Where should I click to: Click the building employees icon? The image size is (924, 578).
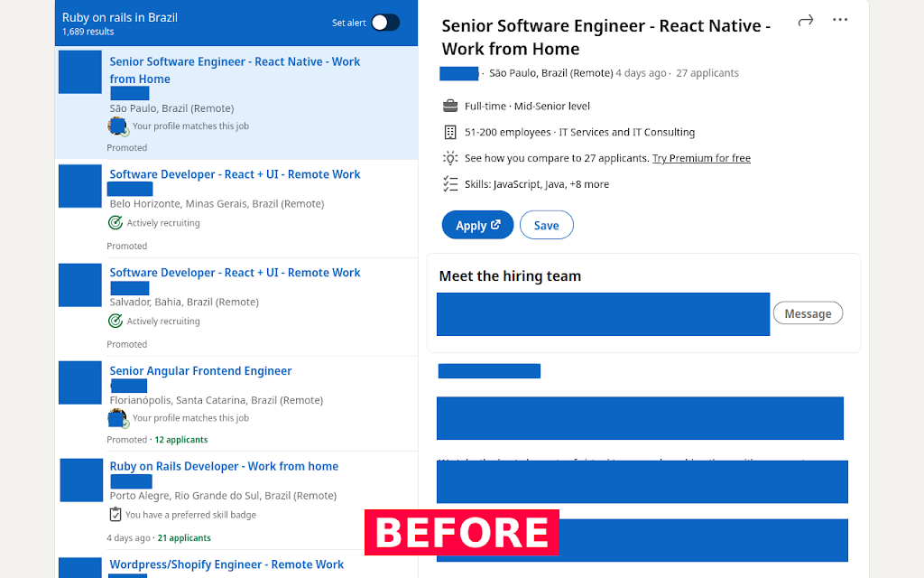(450, 132)
